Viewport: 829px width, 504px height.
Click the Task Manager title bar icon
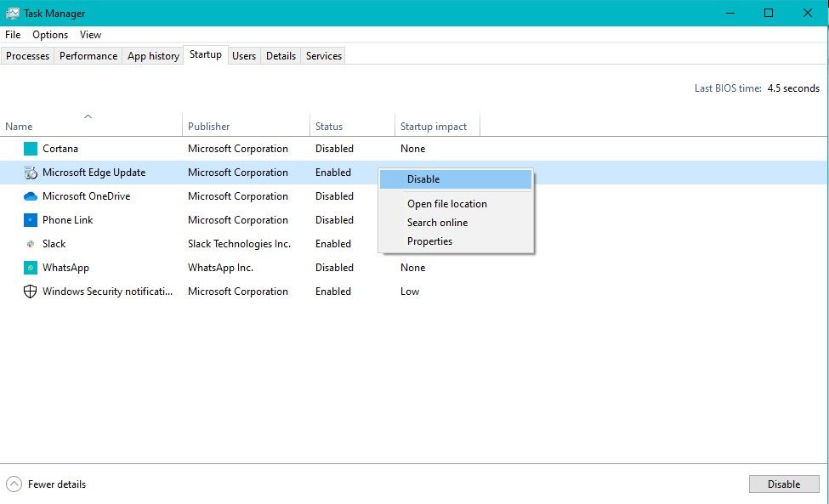pos(14,13)
